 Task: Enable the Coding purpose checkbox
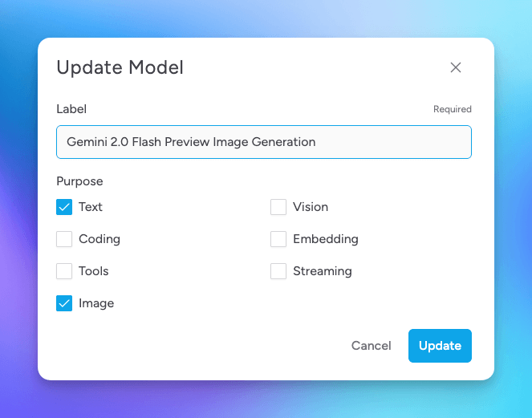[x=64, y=239]
